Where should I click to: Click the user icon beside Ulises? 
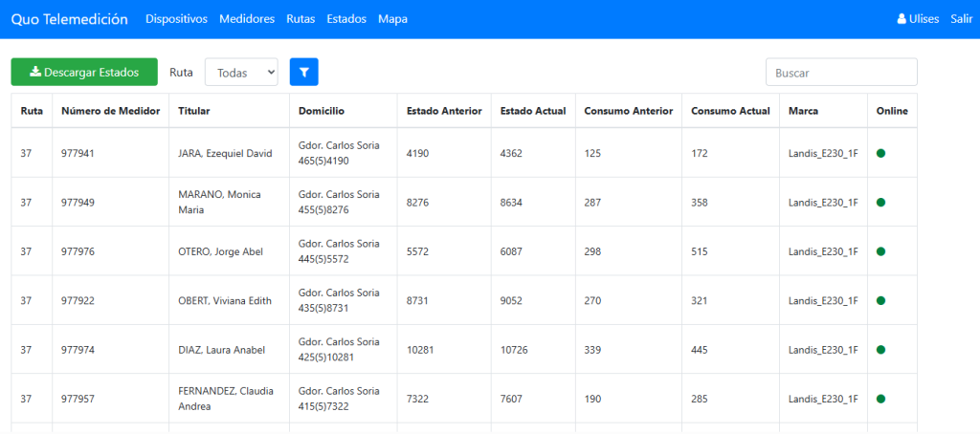click(902, 19)
